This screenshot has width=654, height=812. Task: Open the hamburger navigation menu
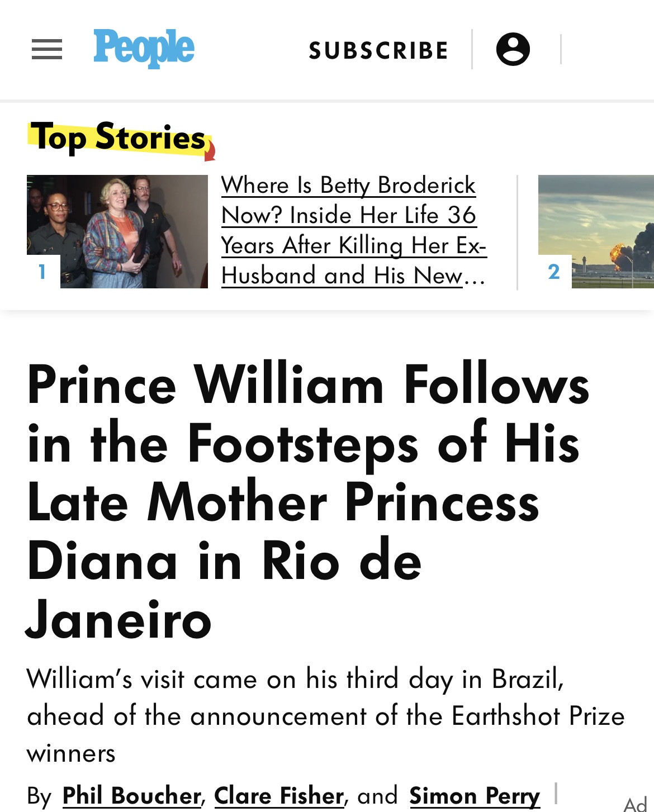[x=47, y=50]
